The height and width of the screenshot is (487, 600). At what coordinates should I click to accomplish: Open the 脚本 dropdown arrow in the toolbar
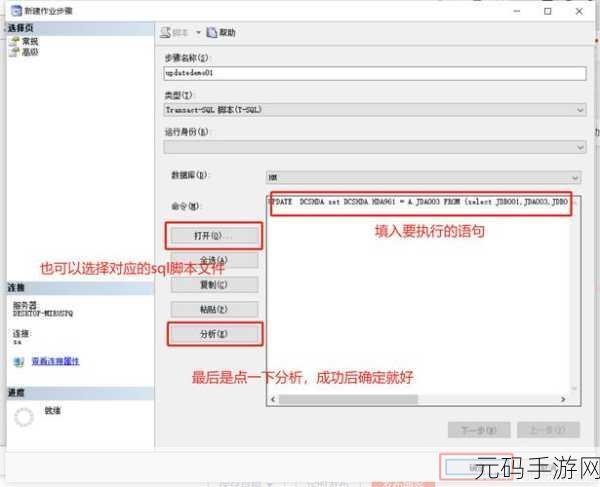198,33
